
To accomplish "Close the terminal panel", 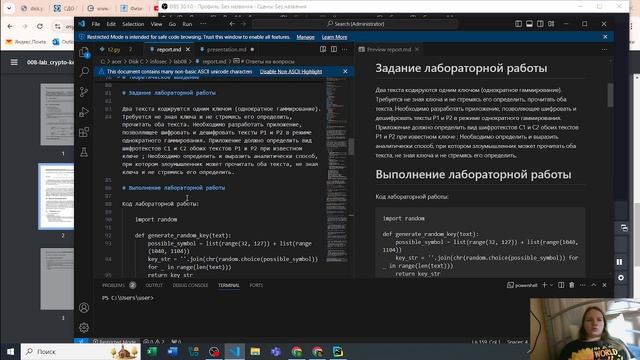I will [x=604, y=285].
